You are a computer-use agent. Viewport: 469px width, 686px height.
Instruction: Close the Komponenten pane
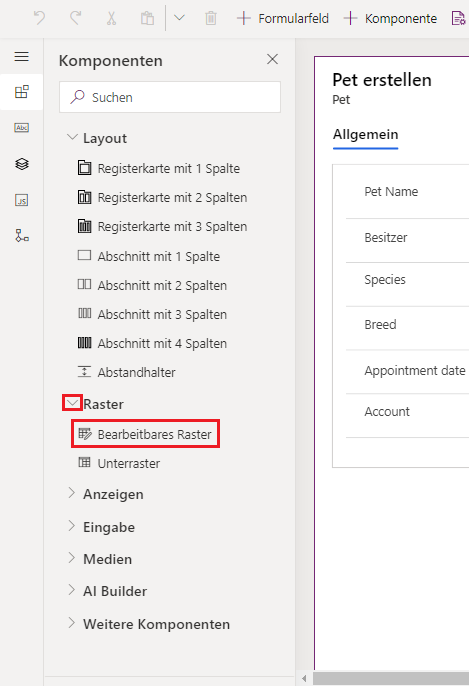(272, 60)
